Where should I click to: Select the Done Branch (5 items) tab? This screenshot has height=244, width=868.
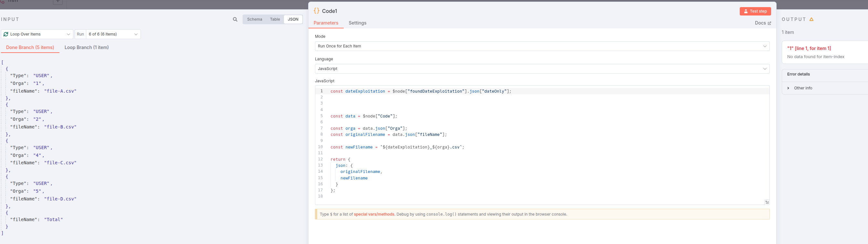pyautogui.click(x=30, y=47)
